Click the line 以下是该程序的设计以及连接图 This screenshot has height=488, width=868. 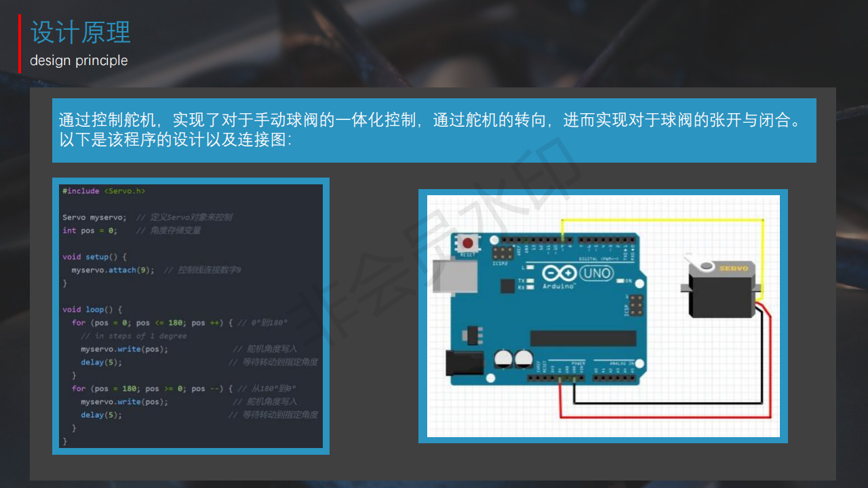click(x=175, y=141)
